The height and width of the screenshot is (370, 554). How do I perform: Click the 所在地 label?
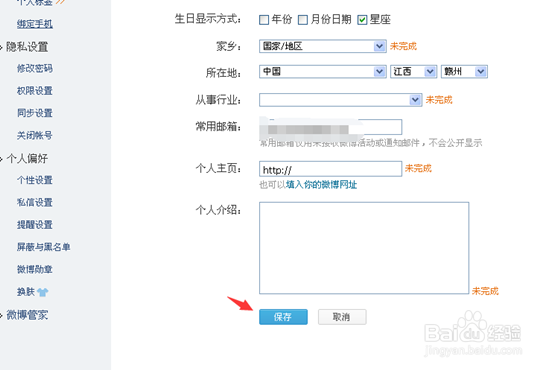click(224, 73)
